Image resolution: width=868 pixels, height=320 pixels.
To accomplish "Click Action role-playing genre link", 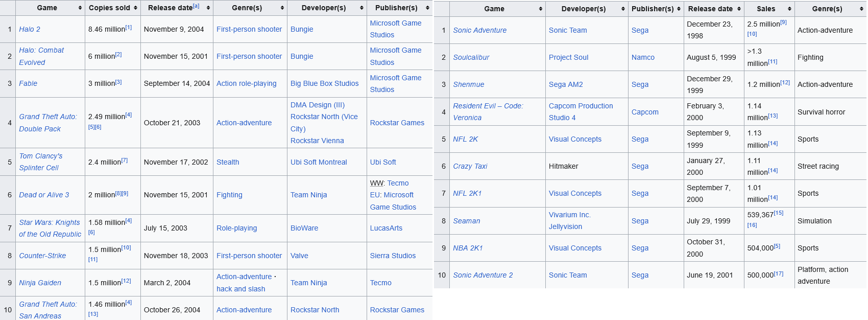I will point(247,83).
